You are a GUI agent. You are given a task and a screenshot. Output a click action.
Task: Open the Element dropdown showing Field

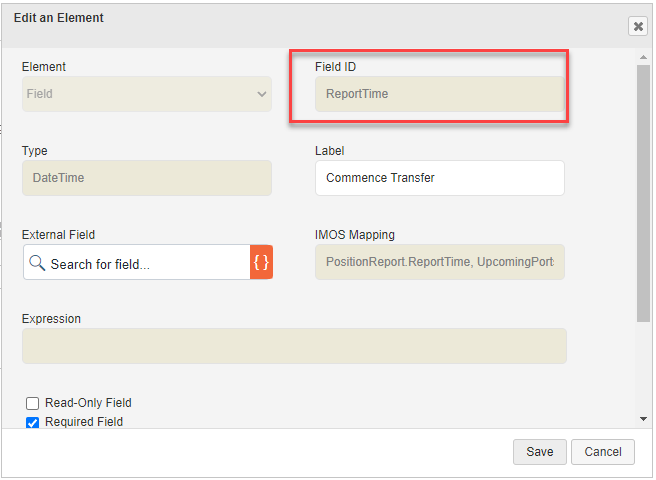[x=147, y=94]
